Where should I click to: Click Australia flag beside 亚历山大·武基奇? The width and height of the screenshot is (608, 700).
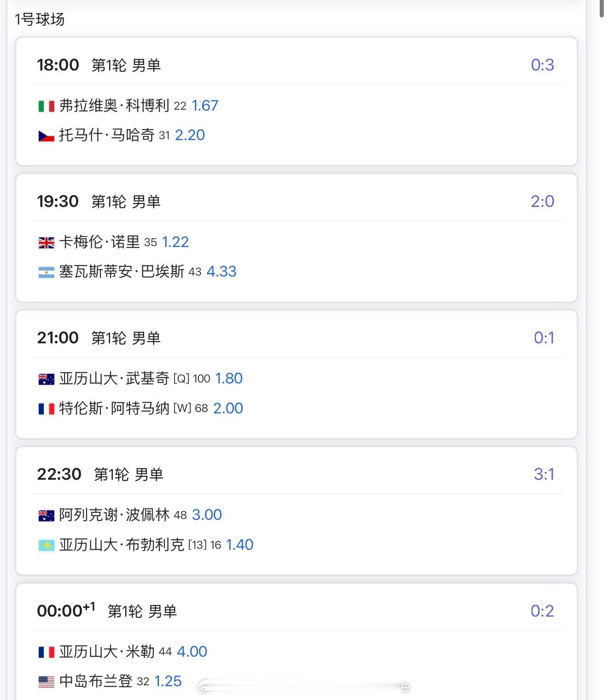[46, 379]
